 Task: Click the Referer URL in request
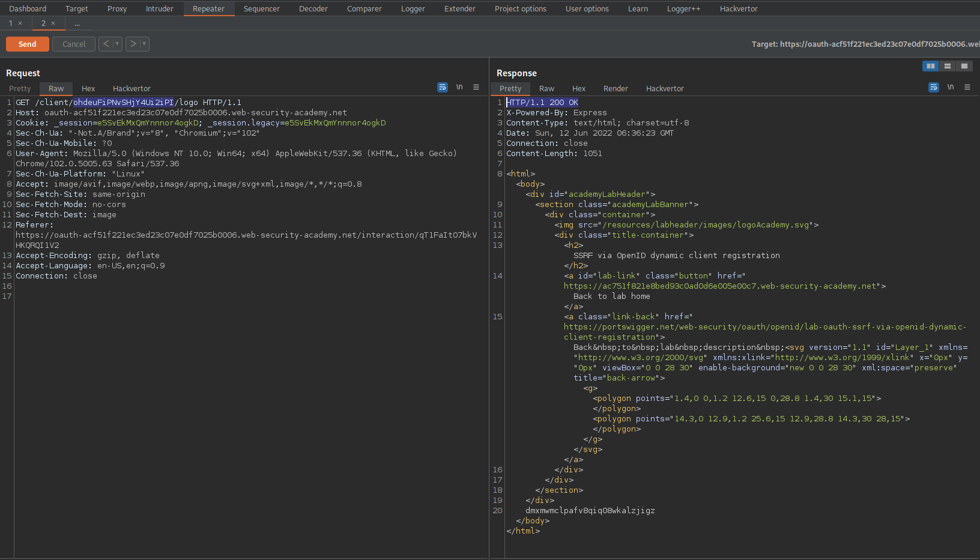point(246,240)
